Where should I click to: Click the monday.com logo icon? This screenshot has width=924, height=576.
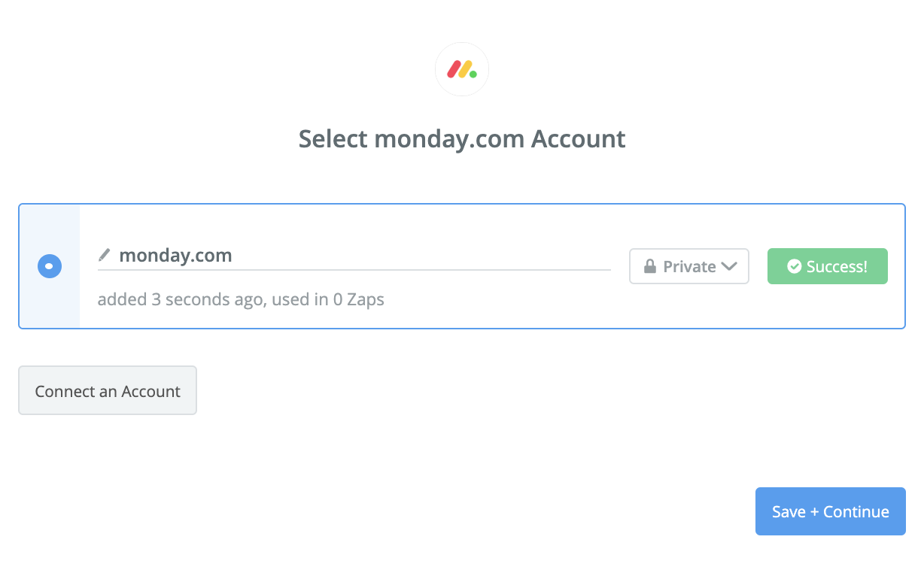coord(462,70)
